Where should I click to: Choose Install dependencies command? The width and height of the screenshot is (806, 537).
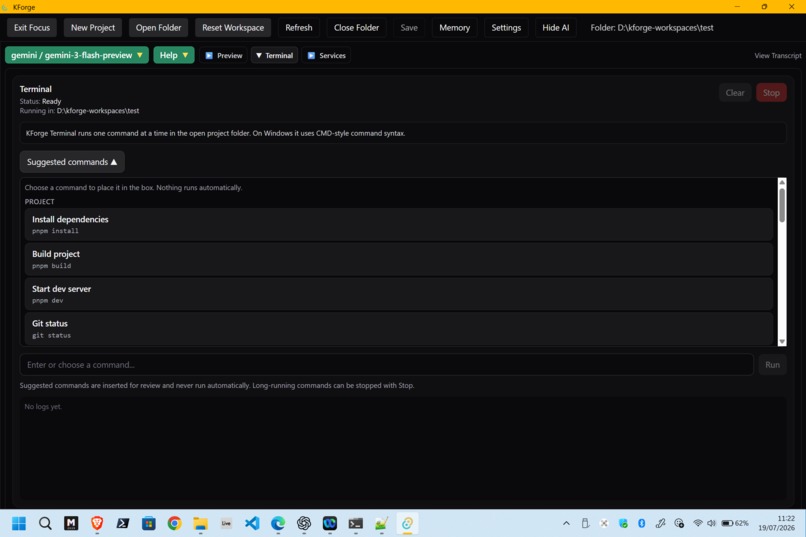point(399,225)
